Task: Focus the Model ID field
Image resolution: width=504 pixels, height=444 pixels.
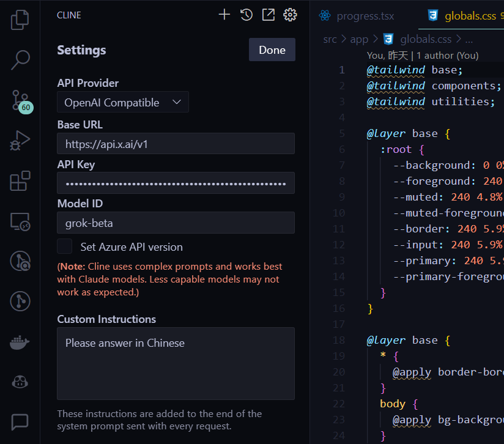Action: (176, 223)
